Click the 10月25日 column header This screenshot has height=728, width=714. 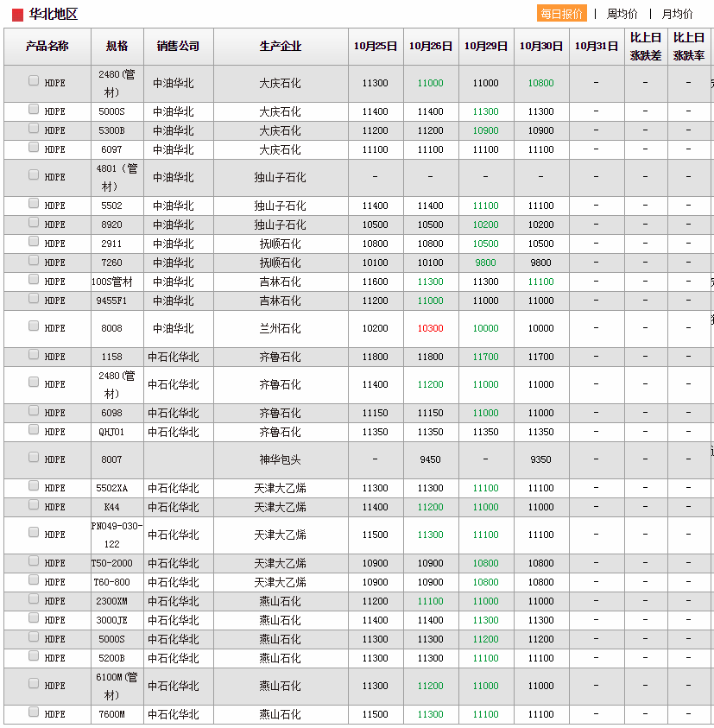[376, 46]
